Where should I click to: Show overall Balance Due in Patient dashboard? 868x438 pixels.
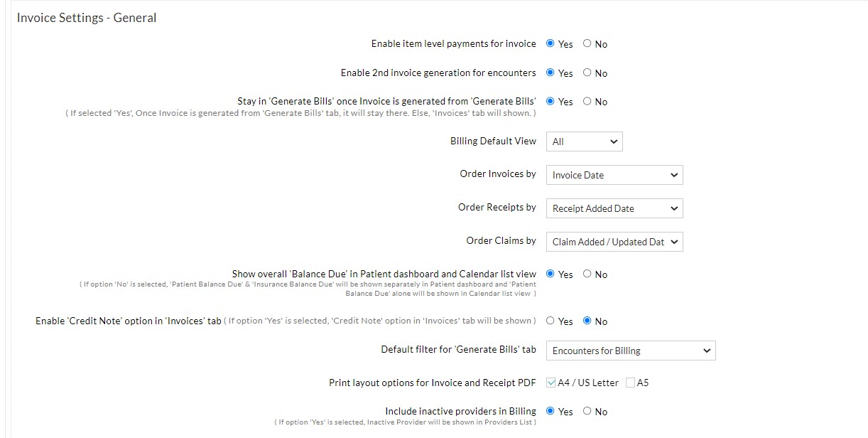(549, 274)
